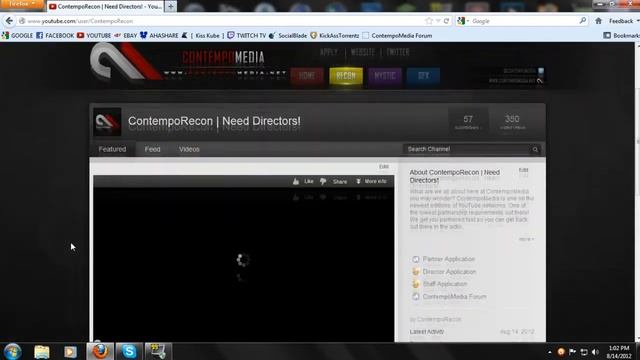Click Edit in the About section
Screen dimensions: 640x360
tap(524, 170)
